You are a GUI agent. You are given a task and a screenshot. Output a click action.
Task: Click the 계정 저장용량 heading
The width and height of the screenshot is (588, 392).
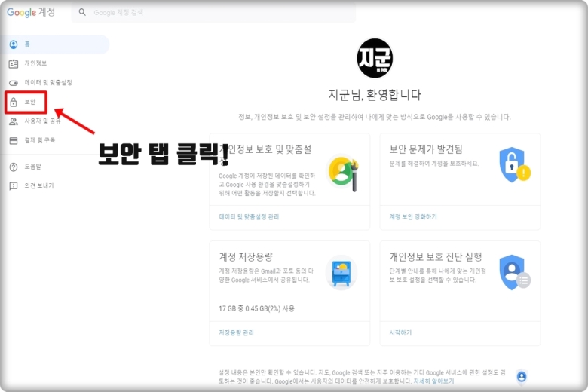click(246, 257)
